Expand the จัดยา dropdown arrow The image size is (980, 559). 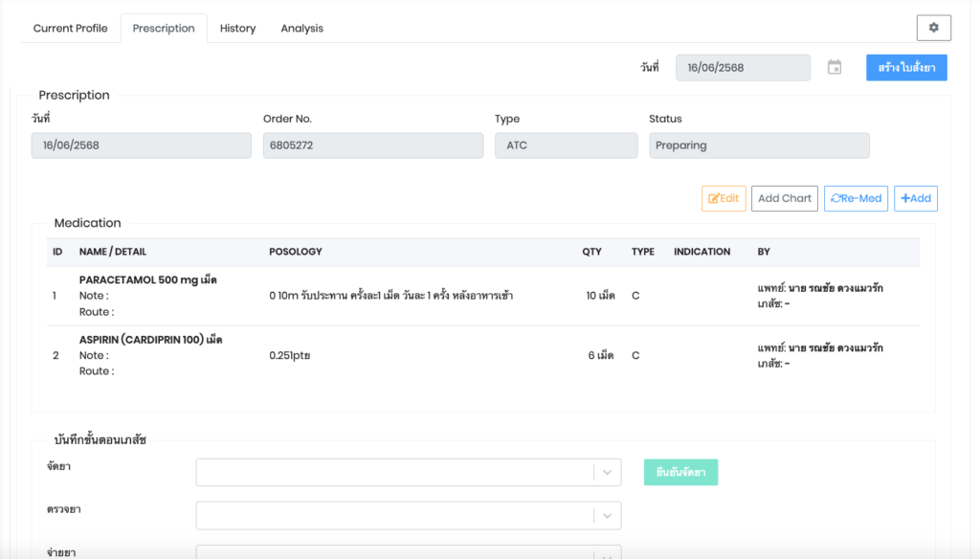tap(607, 472)
